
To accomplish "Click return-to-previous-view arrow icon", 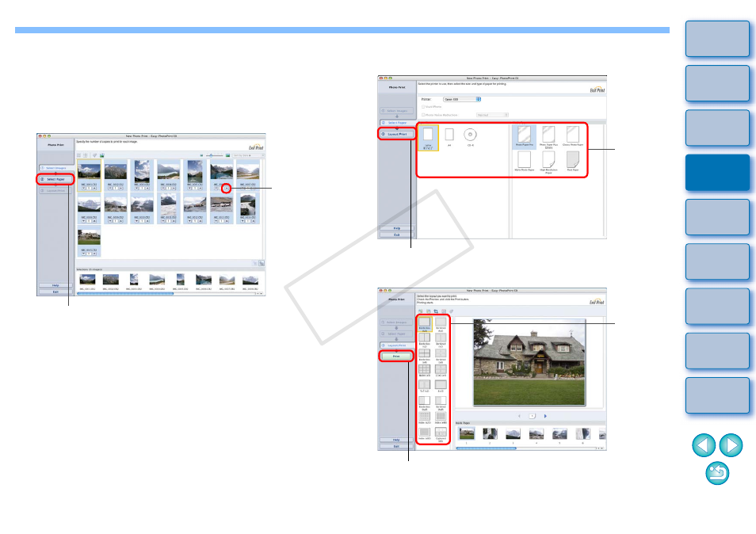I will click(717, 473).
